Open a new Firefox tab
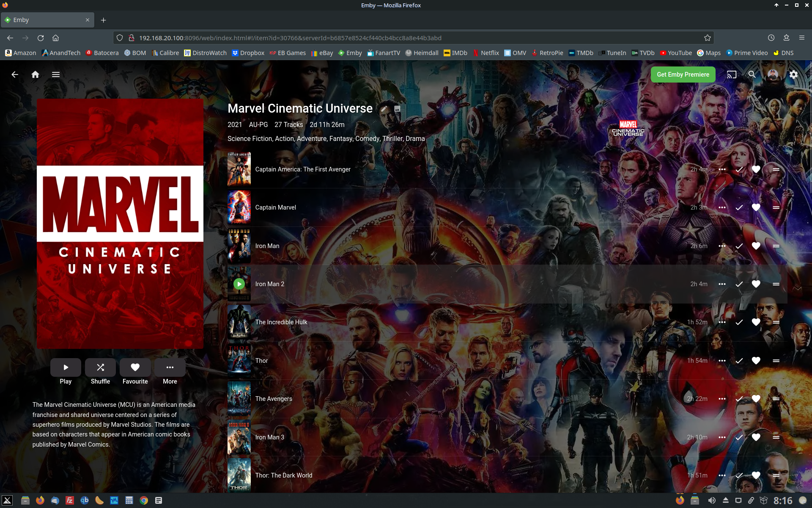Image resolution: width=812 pixels, height=508 pixels. pyautogui.click(x=103, y=20)
